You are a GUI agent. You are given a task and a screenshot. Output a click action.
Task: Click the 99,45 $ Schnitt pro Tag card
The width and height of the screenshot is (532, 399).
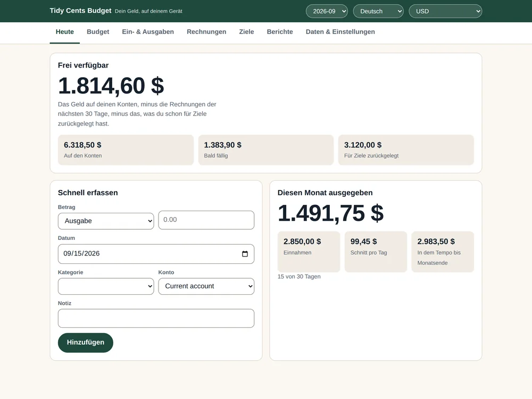point(376,252)
